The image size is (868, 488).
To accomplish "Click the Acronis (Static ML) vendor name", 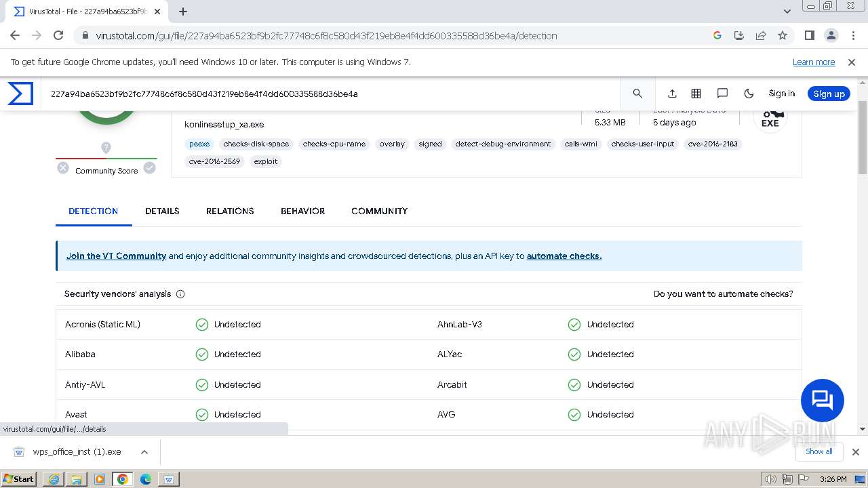I will pos(102,325).
